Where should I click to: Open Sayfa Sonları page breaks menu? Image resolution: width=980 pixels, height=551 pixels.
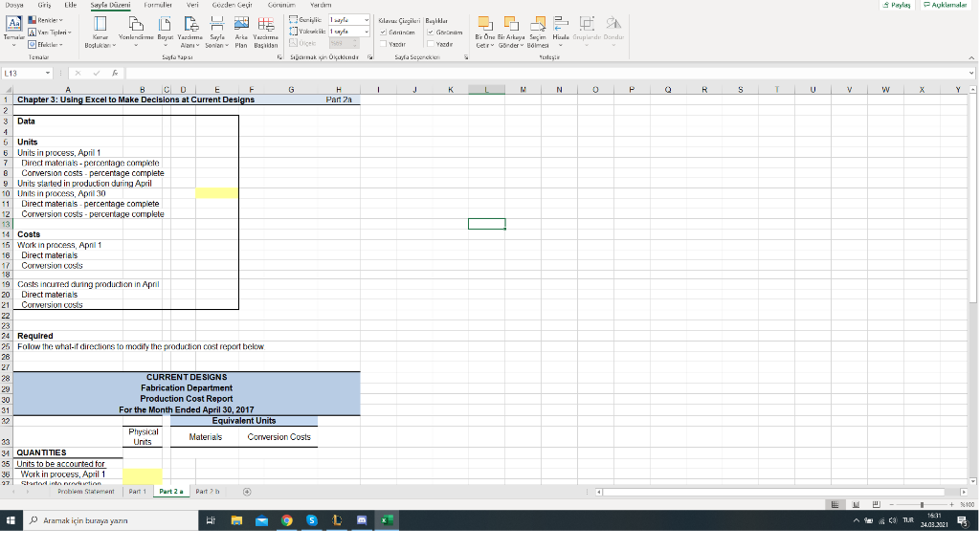pyautogui.click(x=217, y=33)
